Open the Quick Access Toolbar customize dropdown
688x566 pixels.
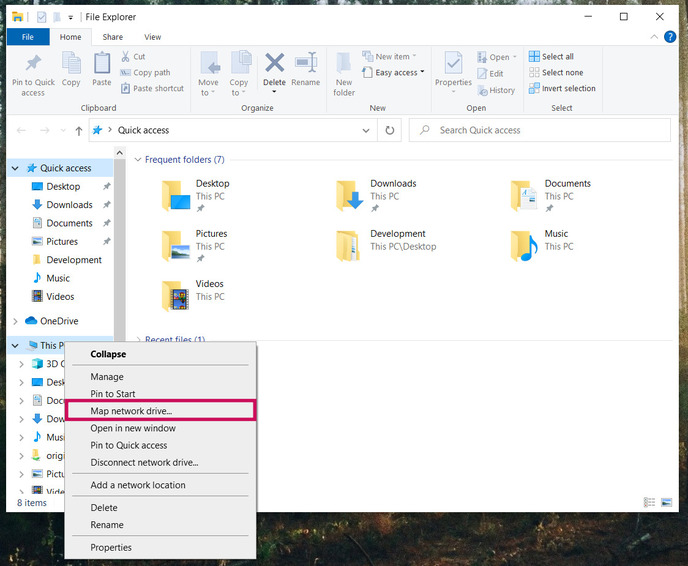pos(70,18)
